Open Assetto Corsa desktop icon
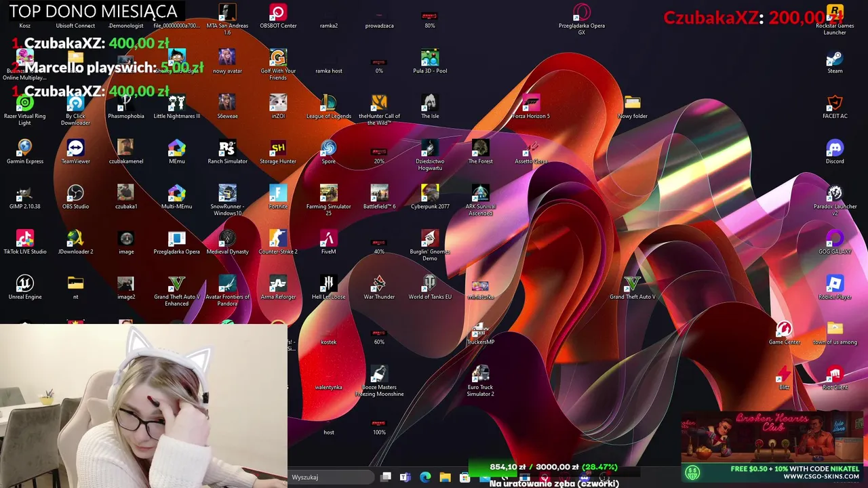868x488 pixels. [531, 148]
